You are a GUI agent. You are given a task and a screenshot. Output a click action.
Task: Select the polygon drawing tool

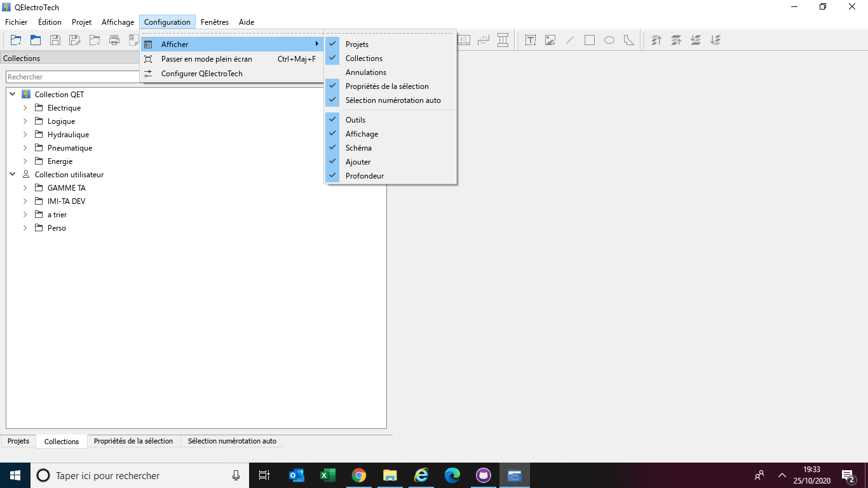[x=628, y=40]
